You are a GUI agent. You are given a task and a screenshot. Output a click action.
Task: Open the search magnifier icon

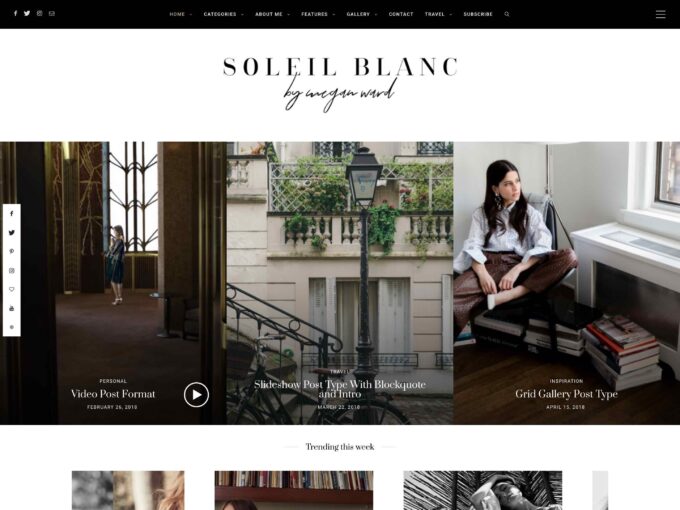pyautogui.click(x=507, y=14)
